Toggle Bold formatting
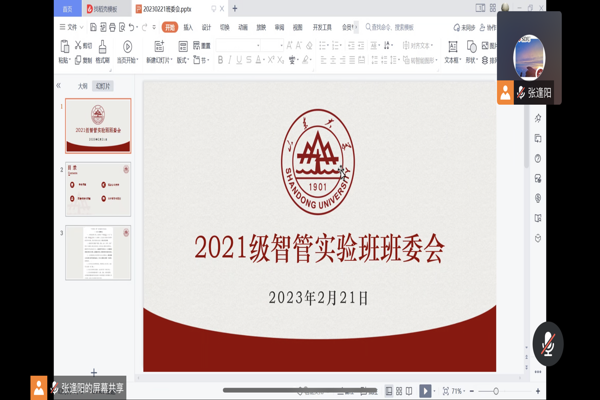The image size is (600, 400). pyautogui.click(x=220, y=60)
